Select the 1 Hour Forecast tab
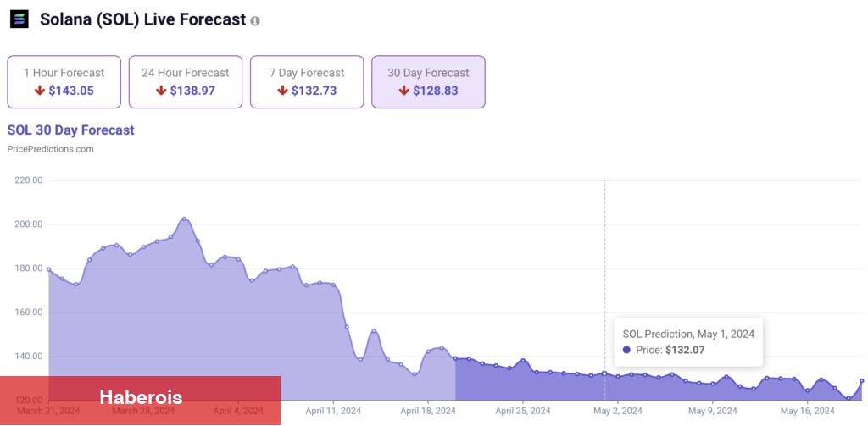This screenshot has height=426, width=868. pos(64,82)
